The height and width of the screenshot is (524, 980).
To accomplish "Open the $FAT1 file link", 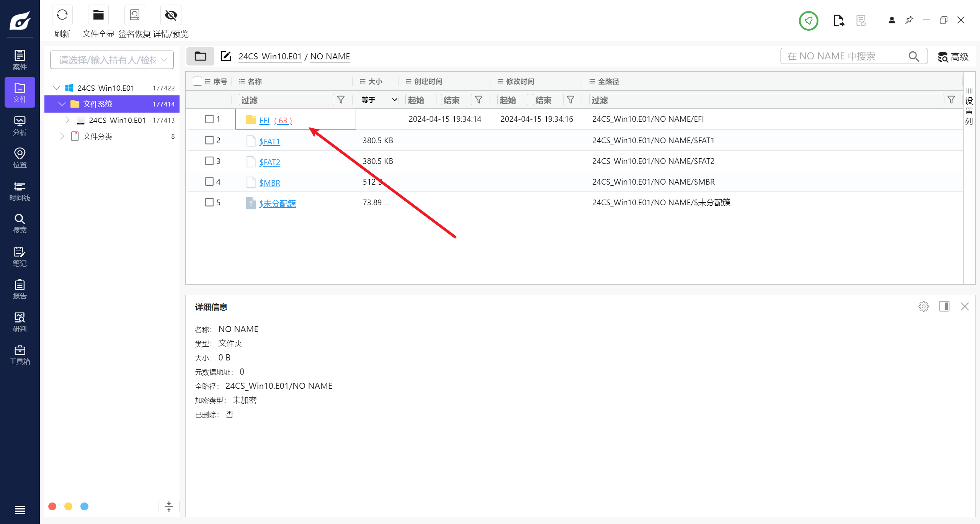I will pos(269,142).
